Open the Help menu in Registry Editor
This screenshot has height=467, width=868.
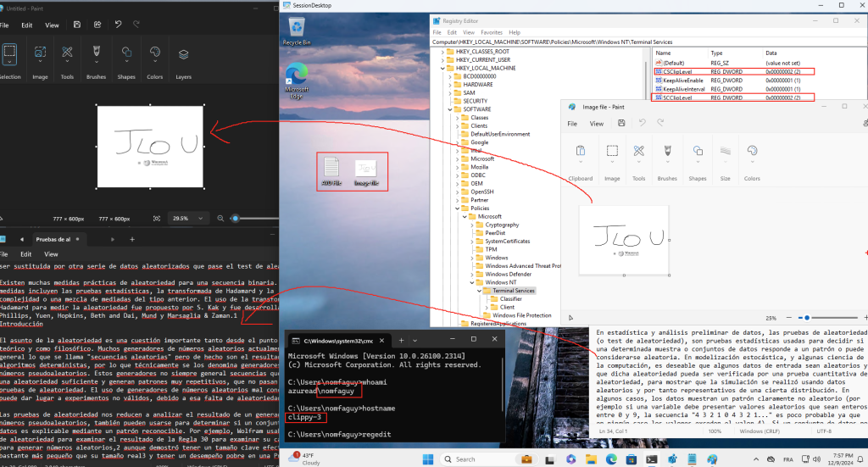515,33
